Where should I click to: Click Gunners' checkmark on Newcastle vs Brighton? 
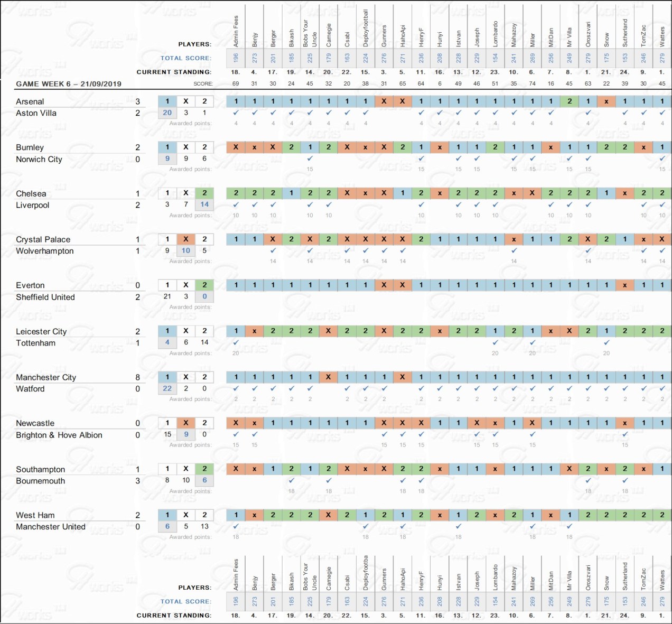384,434
